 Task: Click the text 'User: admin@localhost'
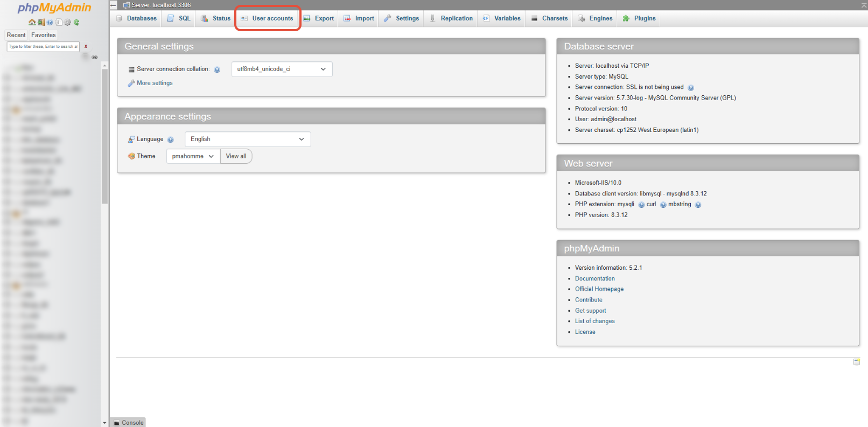(605, 119)
